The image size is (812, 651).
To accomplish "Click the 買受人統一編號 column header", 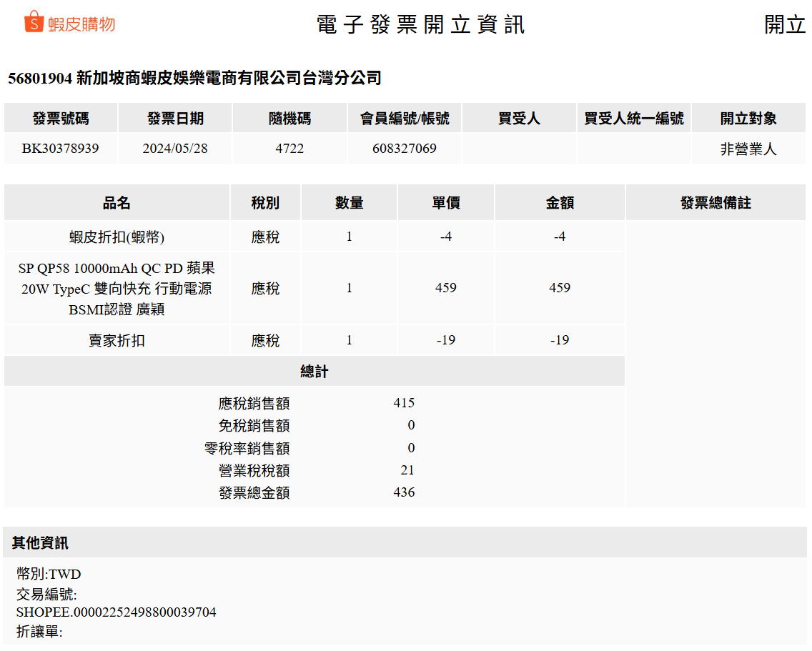I will [x=633, y=119].
